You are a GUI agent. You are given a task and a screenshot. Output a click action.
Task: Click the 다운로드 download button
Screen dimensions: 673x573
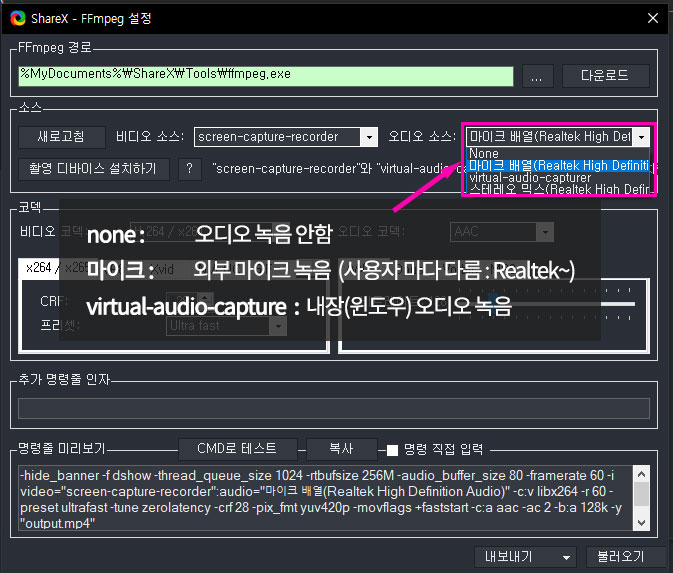point(605,76)
